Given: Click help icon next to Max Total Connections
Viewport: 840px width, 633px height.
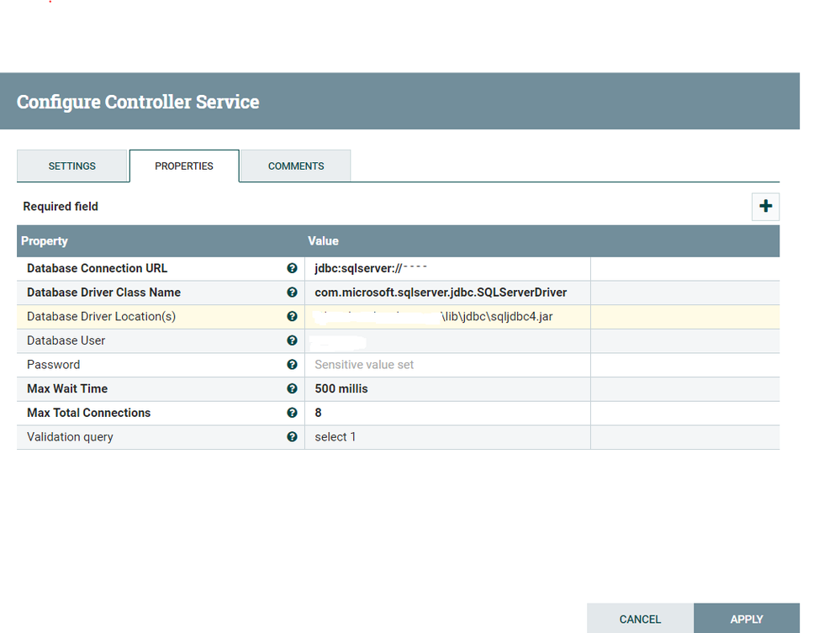Looking at the screenshot, I should coord(292,413).
